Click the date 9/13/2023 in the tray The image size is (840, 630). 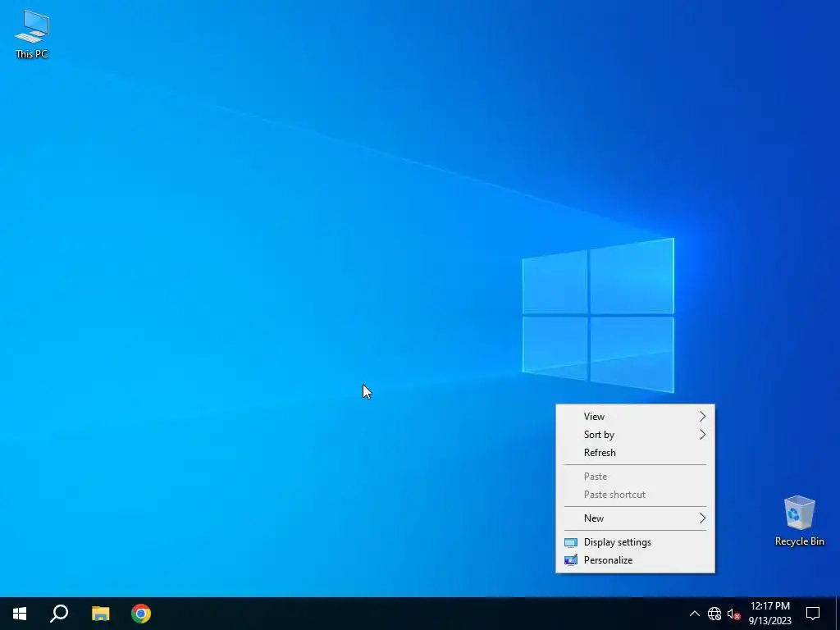click(x=769, y=621)
